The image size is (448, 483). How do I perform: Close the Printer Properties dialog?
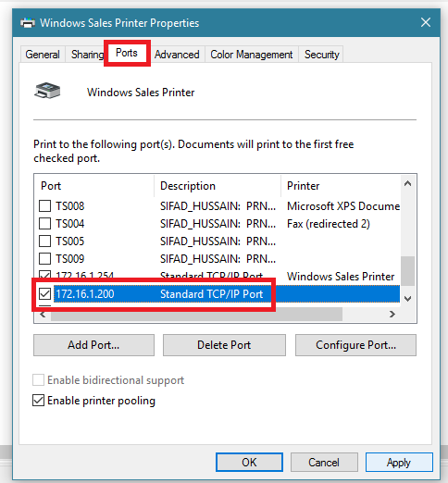pos(426,22)
